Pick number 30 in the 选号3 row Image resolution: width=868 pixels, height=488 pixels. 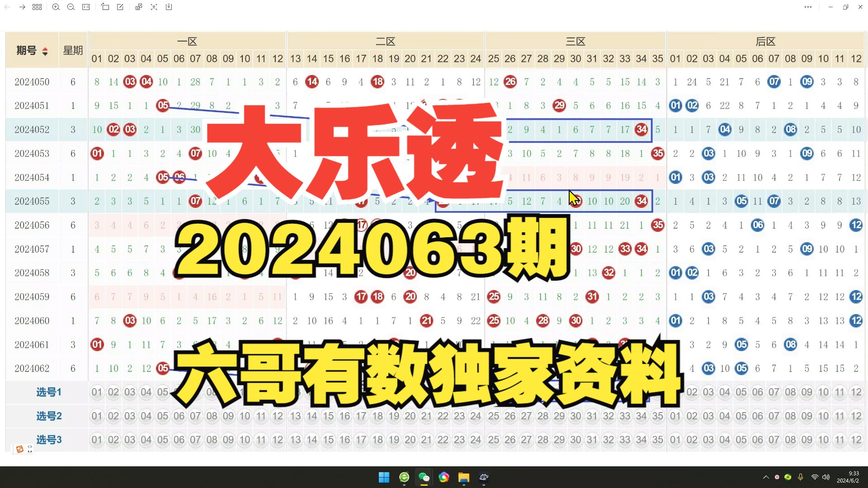click(x=576, y=440)
